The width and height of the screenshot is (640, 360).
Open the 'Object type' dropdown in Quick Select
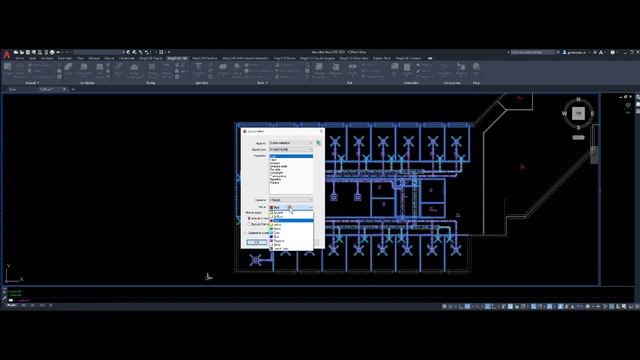click(291, 149)
